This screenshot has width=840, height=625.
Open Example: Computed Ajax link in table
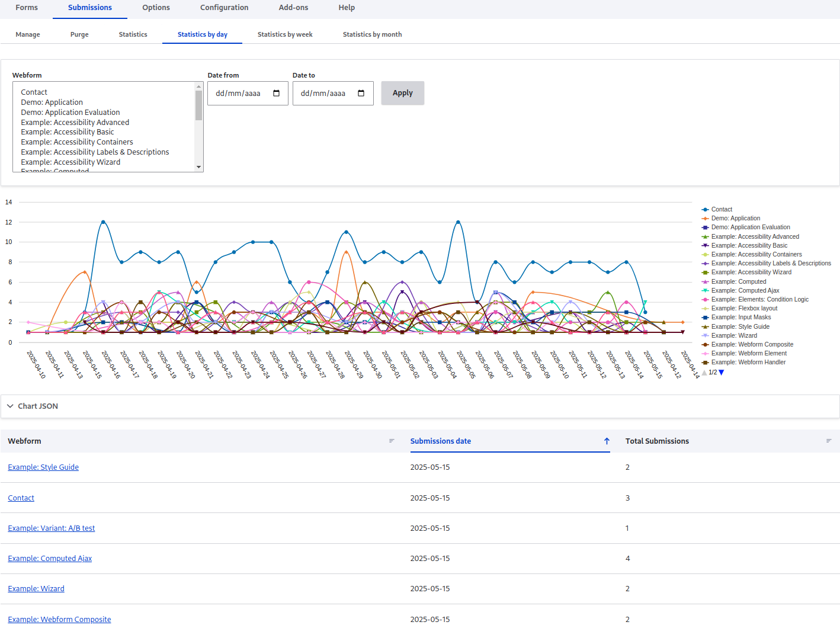[x=50, y=559]
